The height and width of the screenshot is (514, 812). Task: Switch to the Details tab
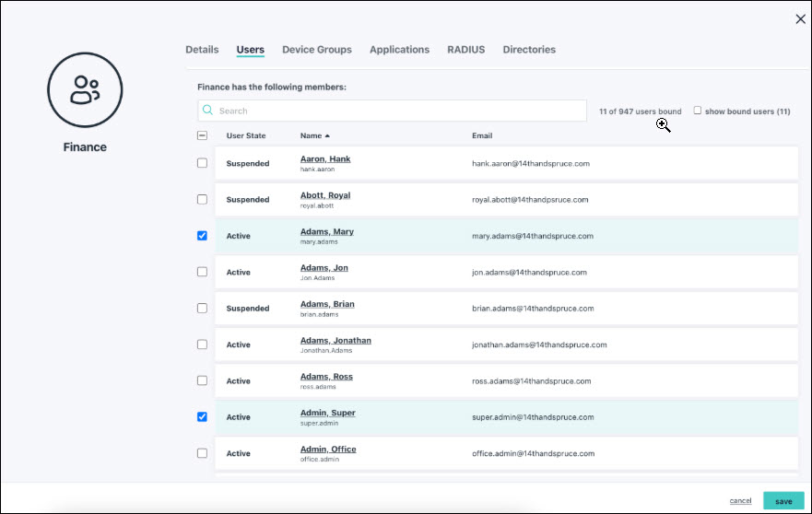[202, 50]
